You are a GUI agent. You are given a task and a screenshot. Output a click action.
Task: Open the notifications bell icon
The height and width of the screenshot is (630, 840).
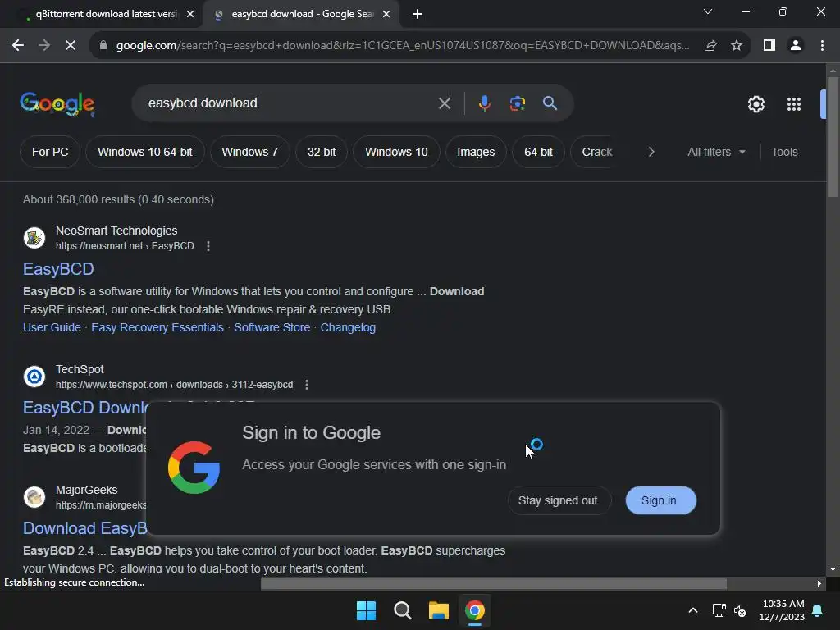coord(817,610)
